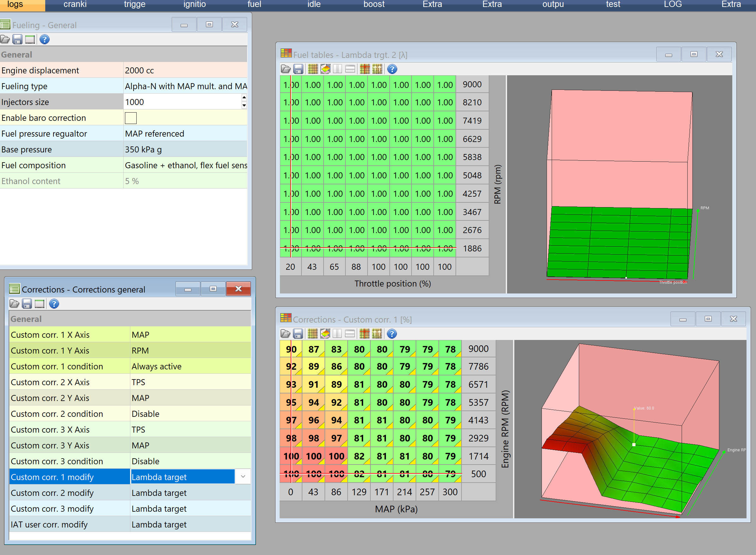Screen dimensions: 756x555
Task: Save Fueling General settings with floppy icon
Action: pos(17,40)
